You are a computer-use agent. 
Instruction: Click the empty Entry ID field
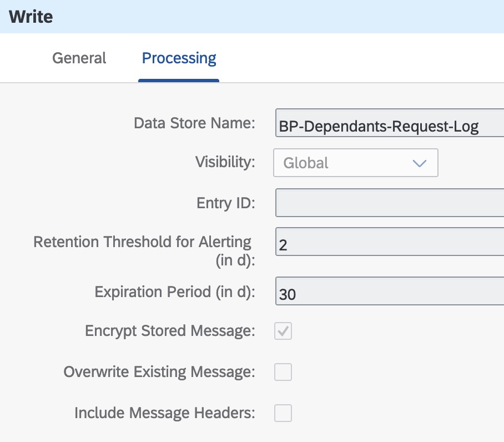pos(390,203)
